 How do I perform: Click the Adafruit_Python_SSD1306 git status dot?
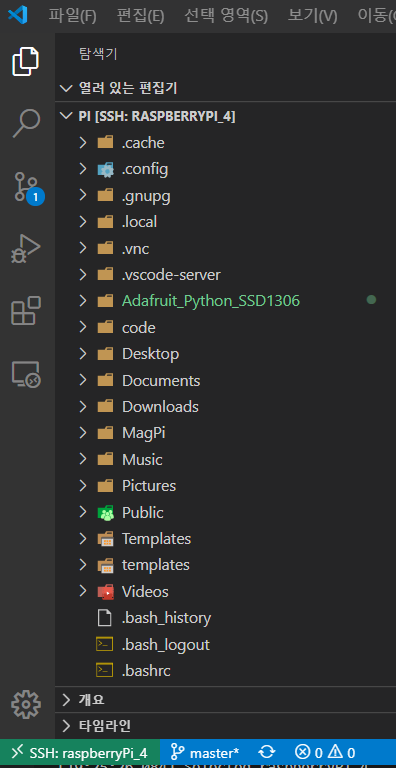[371, 299]
